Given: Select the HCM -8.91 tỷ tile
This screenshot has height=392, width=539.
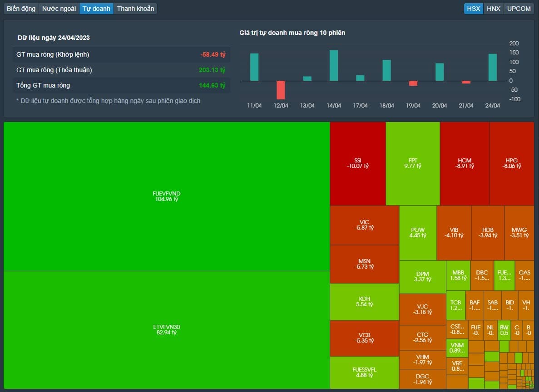Looking at the screenshot, I should pyautogui.click(x=465, y=163).
